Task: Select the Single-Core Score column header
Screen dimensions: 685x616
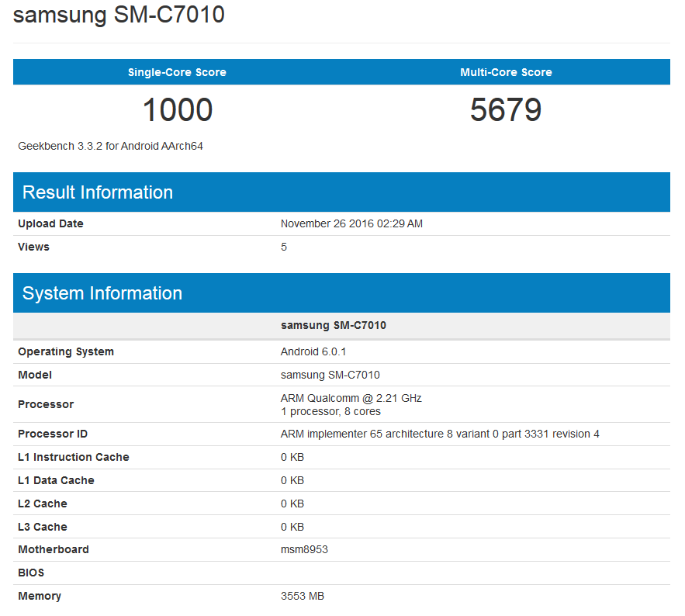Action: tap(177, 71)
